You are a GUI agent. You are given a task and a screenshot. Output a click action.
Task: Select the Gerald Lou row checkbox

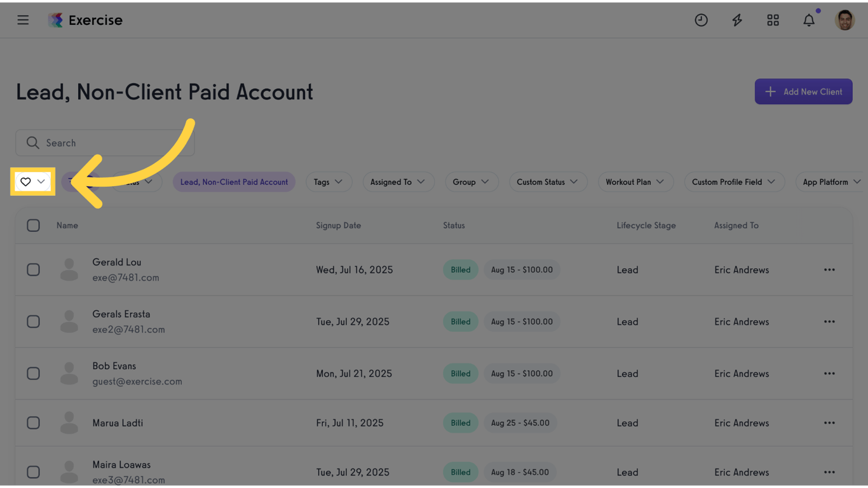click(33, 269)
